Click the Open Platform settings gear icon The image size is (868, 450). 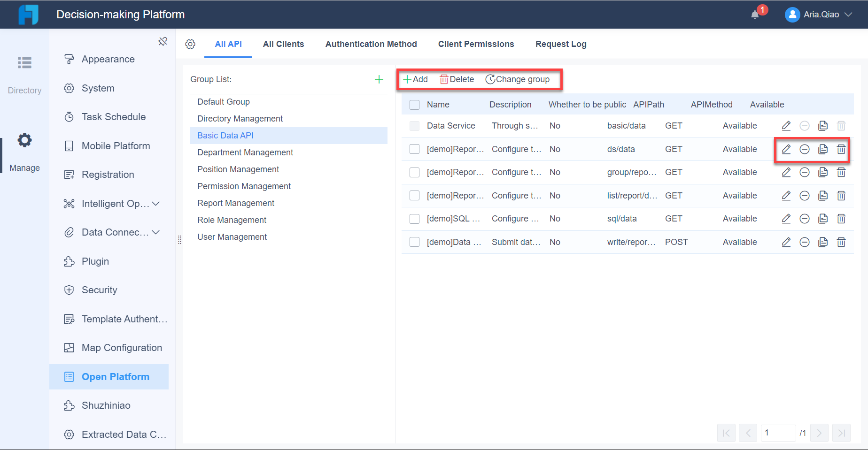point(190,44)
